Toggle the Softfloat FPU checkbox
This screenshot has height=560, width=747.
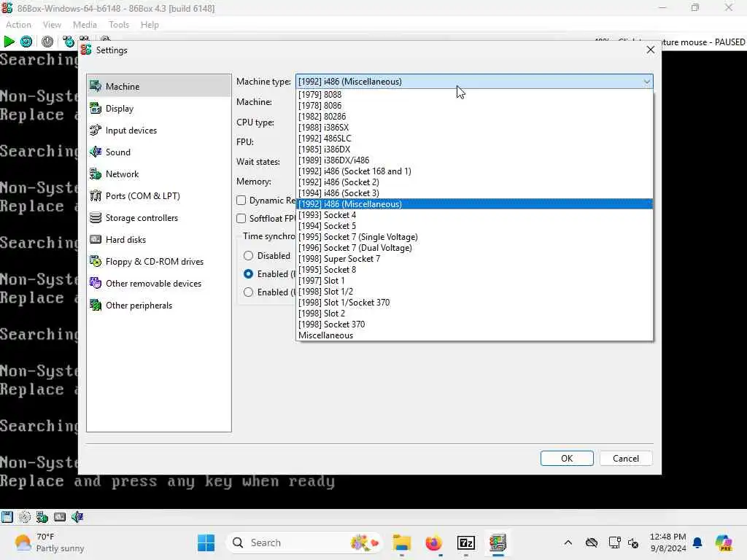point(241,219)
